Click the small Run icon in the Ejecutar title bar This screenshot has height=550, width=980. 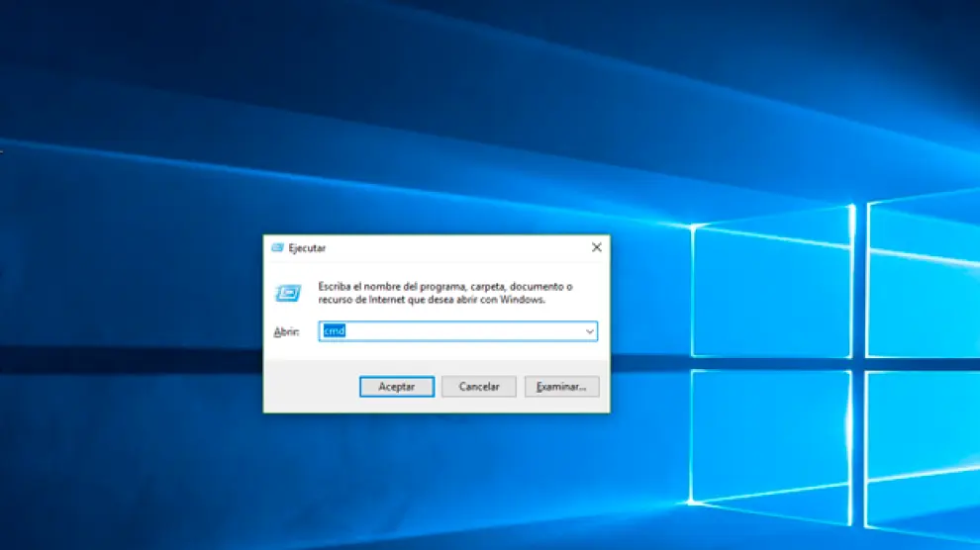(277, 248)
